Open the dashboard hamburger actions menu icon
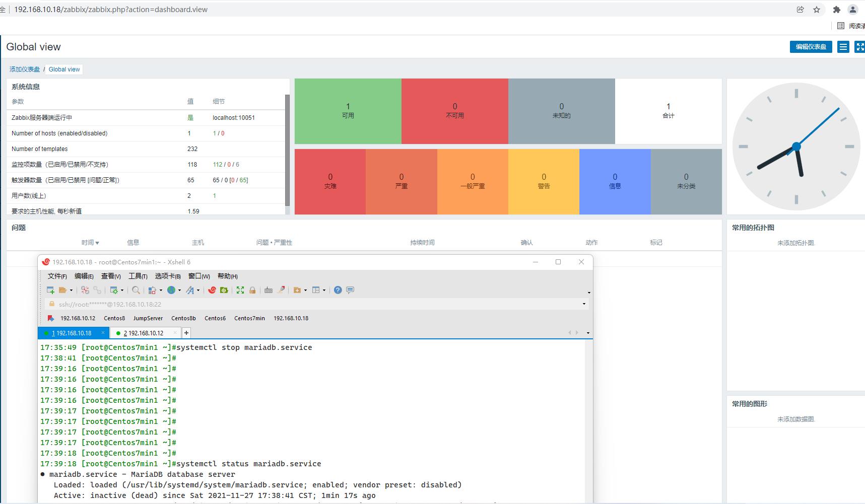 tap(843, 47)
